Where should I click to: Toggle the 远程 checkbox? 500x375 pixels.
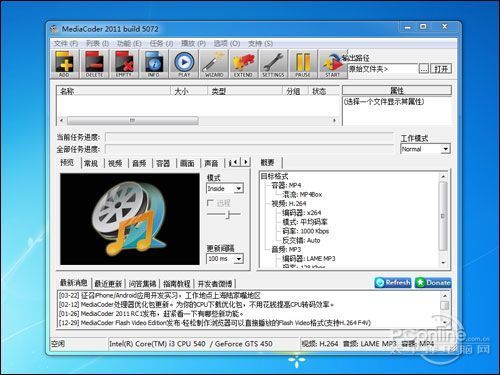pyautogui.click(x=210, y=203)
